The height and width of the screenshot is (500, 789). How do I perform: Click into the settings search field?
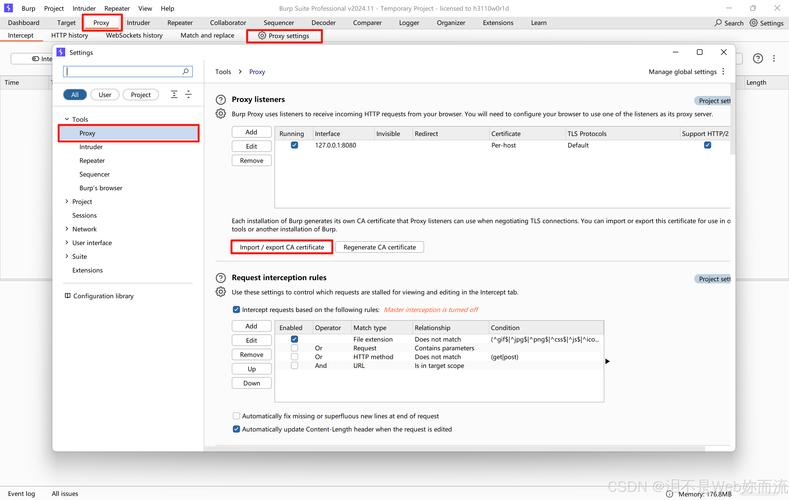[122, 72]
